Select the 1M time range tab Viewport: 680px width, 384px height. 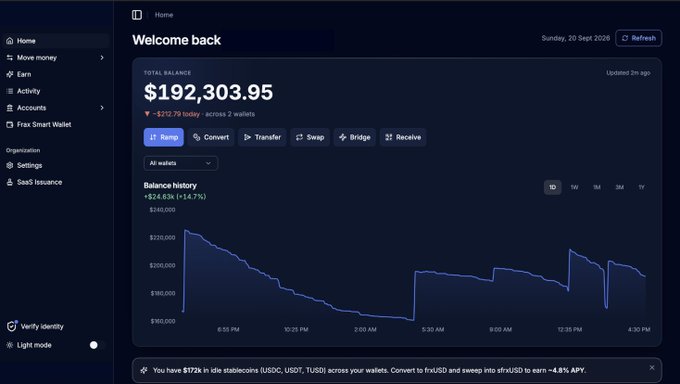(x=597, y=187)
